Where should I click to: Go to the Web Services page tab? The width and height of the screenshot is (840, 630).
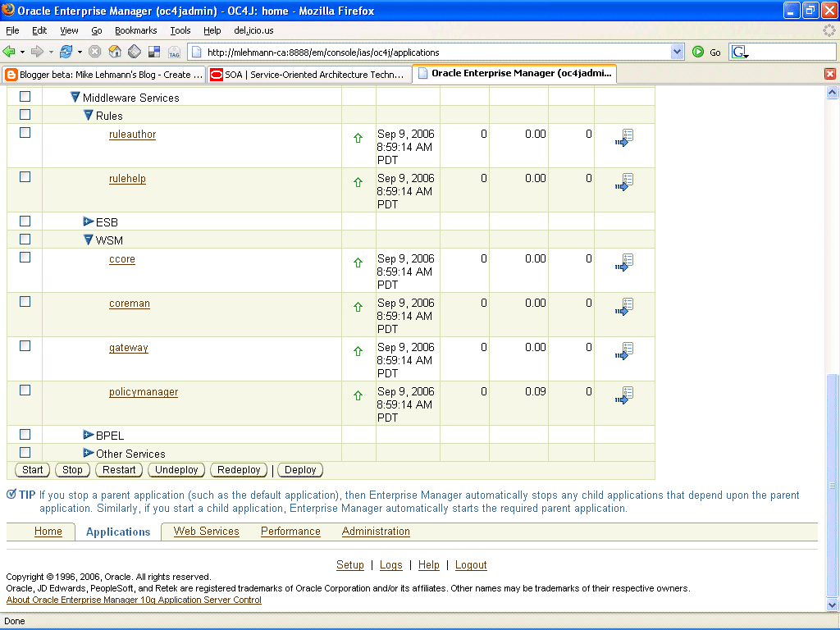[206, 531]
